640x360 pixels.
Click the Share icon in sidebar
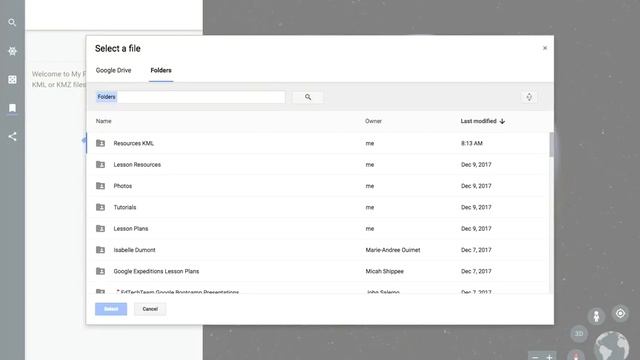click(12, 136)
